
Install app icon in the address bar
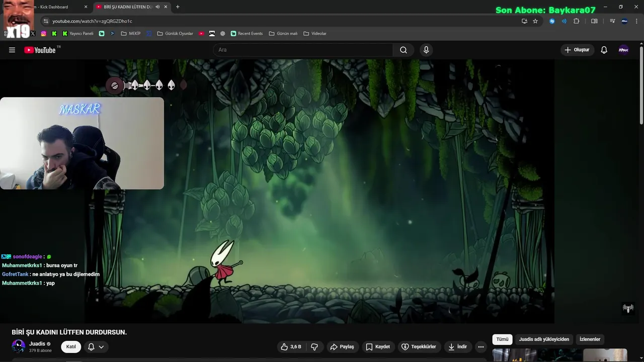point(524,21)
